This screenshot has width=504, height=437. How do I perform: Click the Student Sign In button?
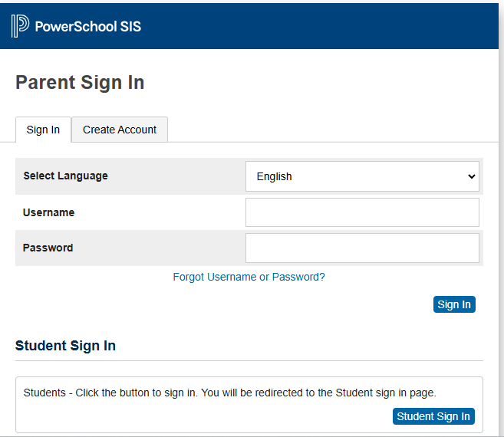433,416
